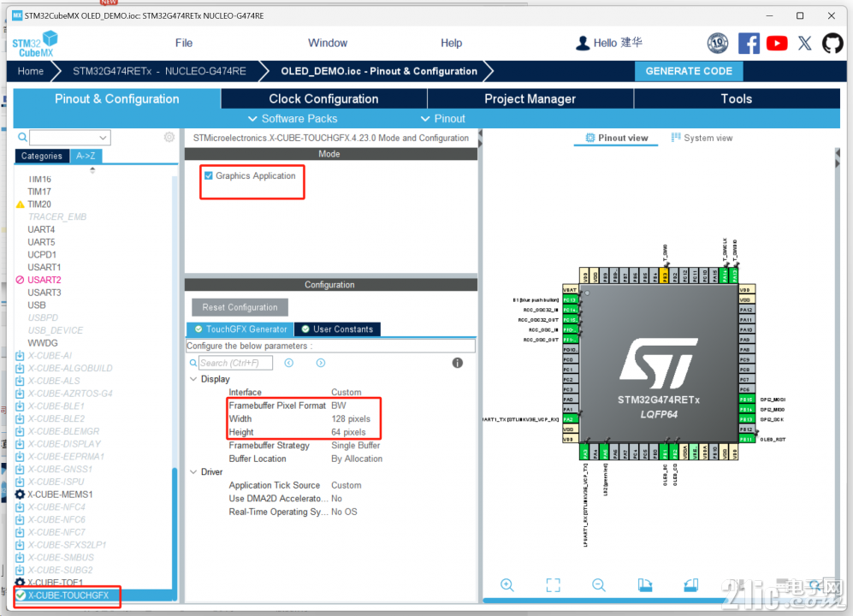
Task: Select the System view tab
Action: [x=702, y=139]
